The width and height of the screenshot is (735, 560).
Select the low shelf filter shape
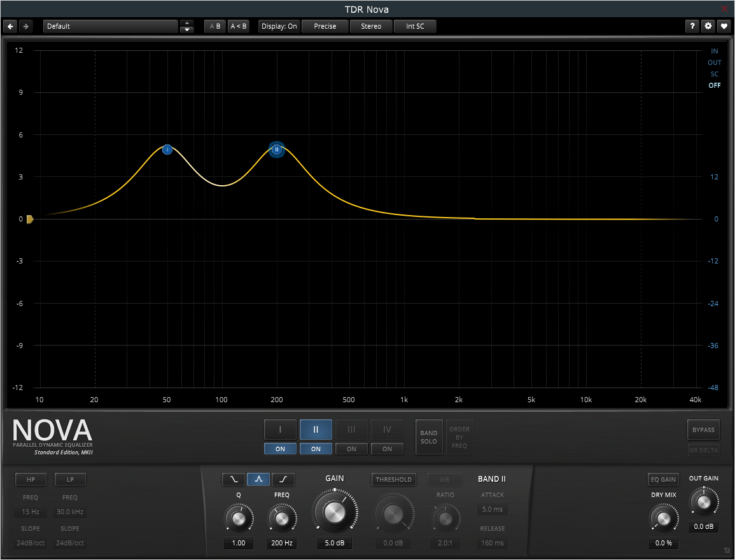(234, 479)
